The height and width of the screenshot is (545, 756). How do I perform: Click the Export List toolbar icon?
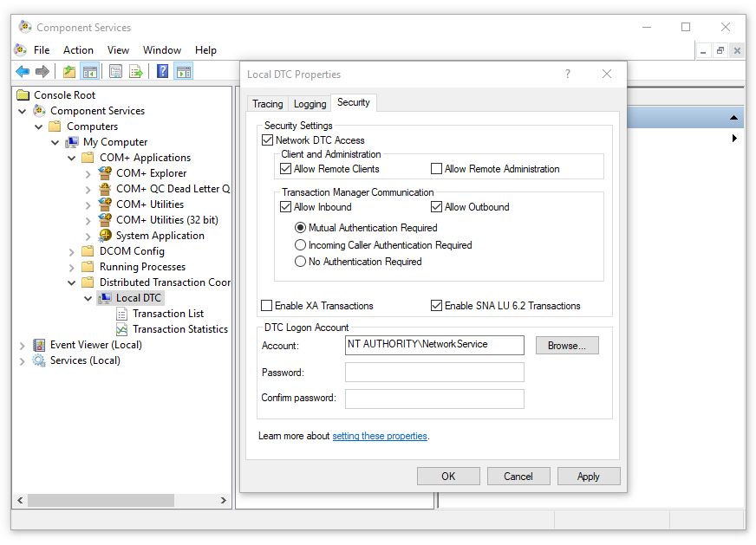point(136,72)
